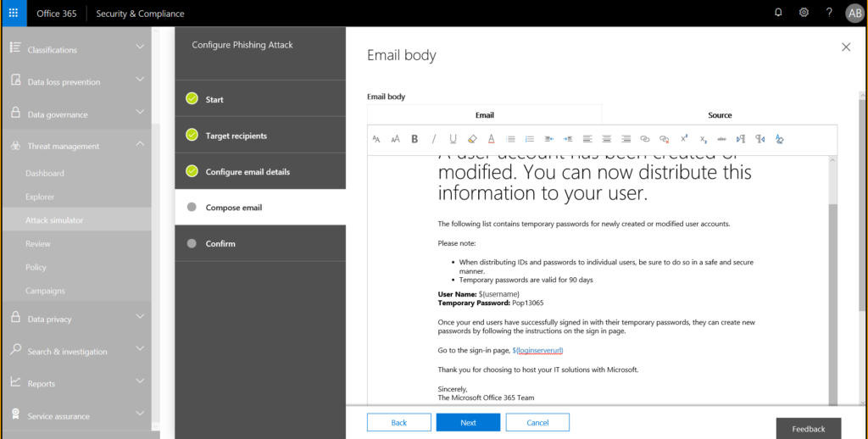
Task: Go to the Target recipients step
Action: click(260, 135)
